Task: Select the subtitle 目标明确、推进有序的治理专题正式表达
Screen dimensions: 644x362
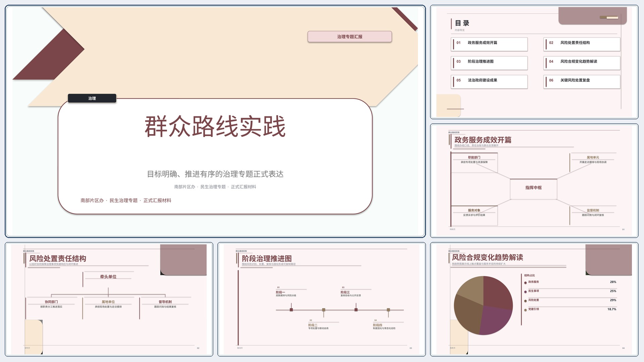Action: click(215, 174)
